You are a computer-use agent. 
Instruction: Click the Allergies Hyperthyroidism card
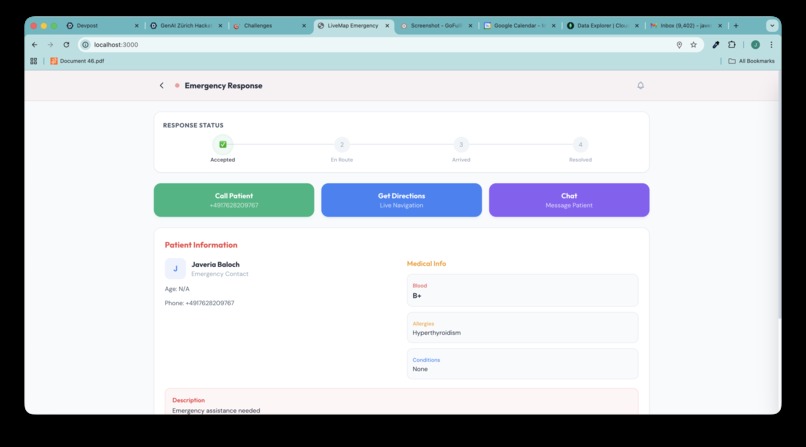[x=522, y=328]
